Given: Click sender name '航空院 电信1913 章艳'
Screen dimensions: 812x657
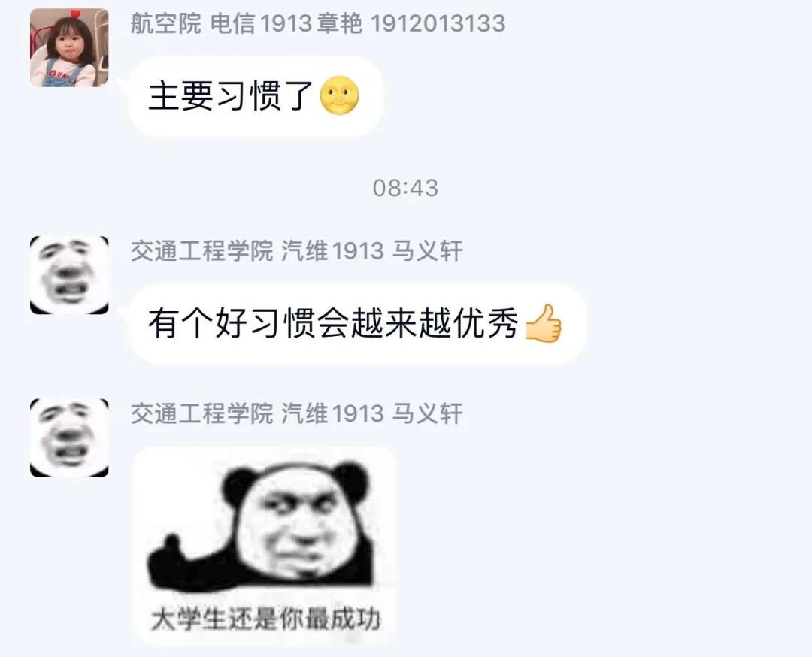Looking at the screenshot, I should pyautogui.click(x=246, y=23).
